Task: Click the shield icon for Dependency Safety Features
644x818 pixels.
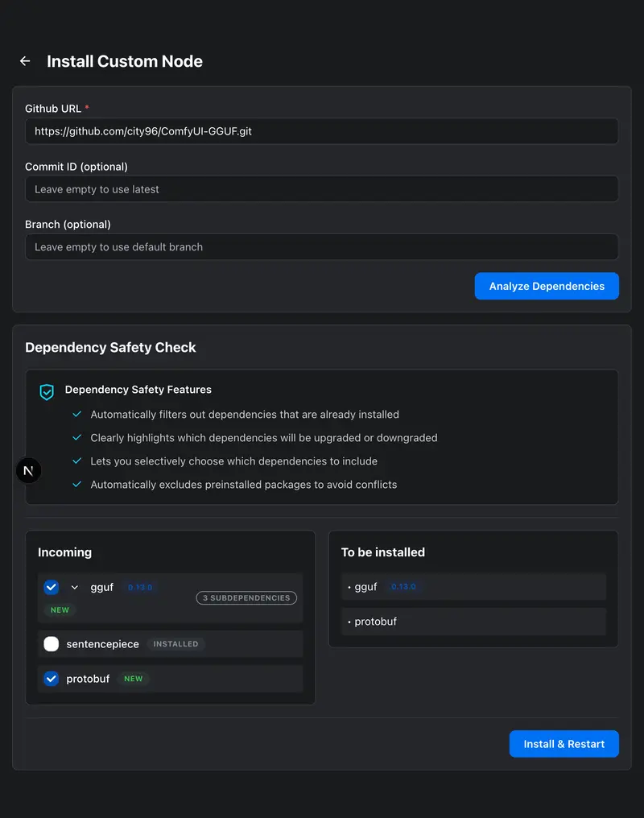Action: tap(47, 392)
